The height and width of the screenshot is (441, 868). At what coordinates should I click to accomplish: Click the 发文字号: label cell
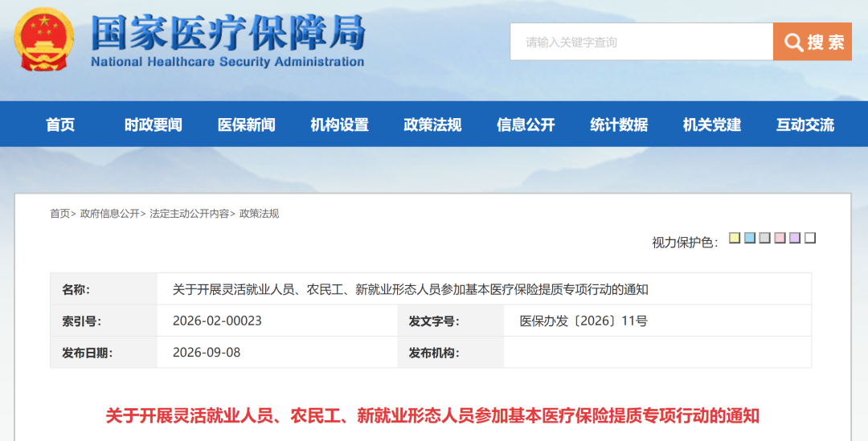tap(451, 321)
